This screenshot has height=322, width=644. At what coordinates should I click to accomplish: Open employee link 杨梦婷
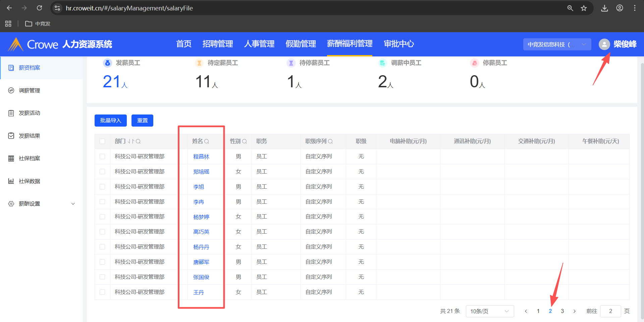[x=201, y=217]
